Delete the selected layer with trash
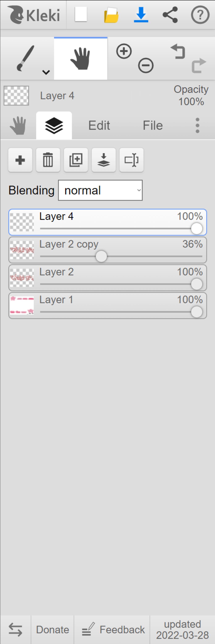Screen dimensions: 215x644 (x=48, y=160)
